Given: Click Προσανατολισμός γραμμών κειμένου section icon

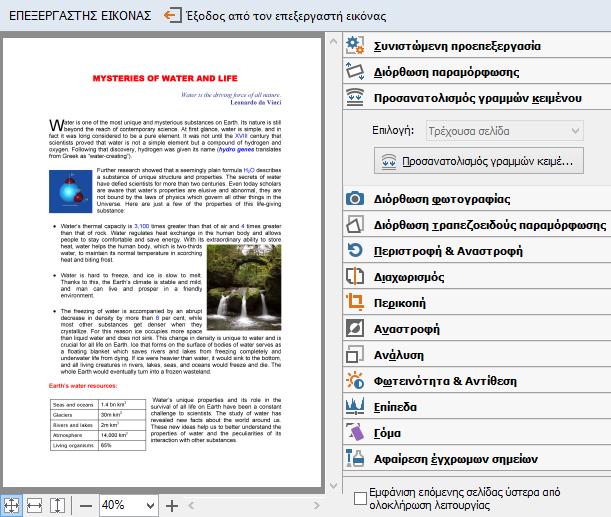Looking at the screenshot, I should point(355,97).
